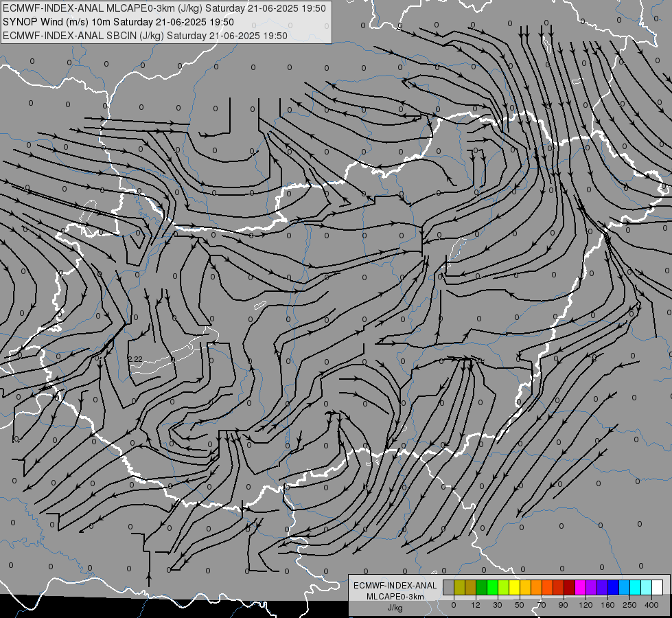672x618 pixels.
Task: Click the legend label 'MLCAPE0-3km'
Action: (x=395, y=597)
